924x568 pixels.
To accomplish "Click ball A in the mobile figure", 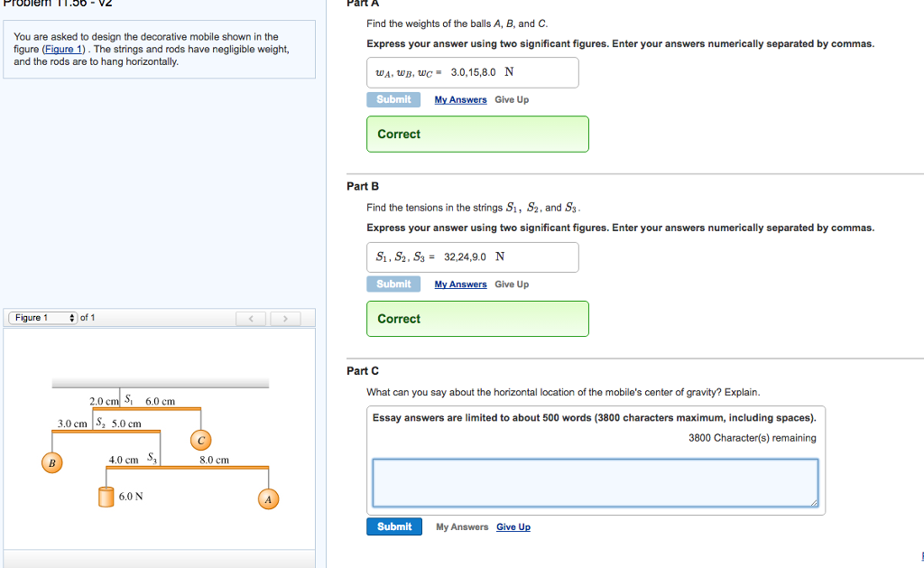I will 268,499.
